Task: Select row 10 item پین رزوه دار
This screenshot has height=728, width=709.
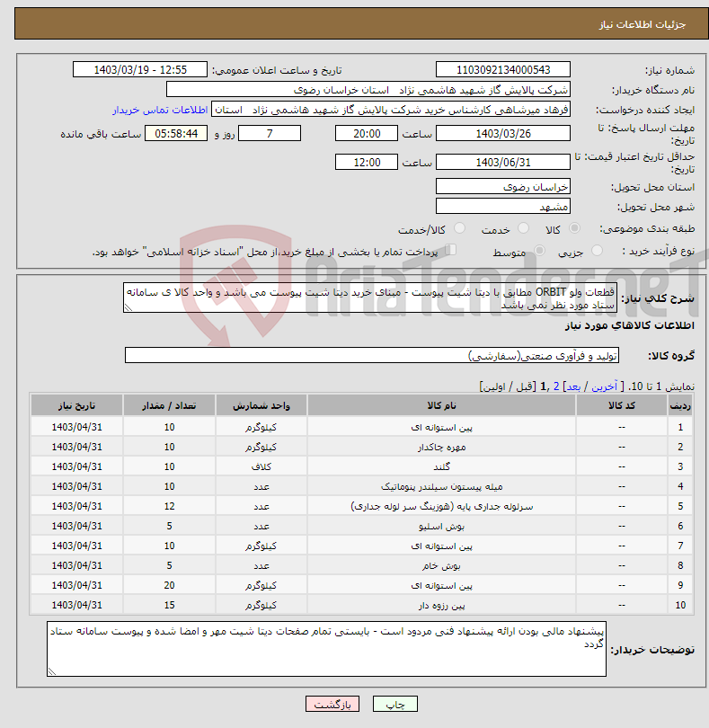Action: point(441,605)
